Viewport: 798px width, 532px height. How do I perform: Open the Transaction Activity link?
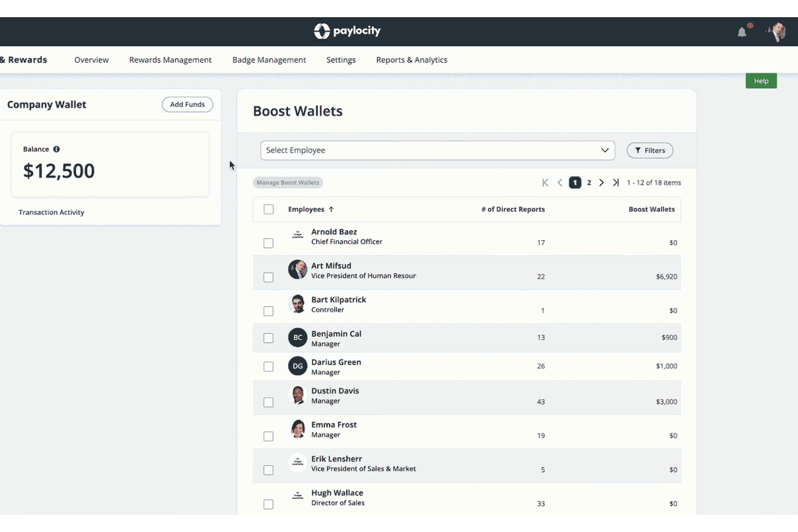click(x=52, y=213)
